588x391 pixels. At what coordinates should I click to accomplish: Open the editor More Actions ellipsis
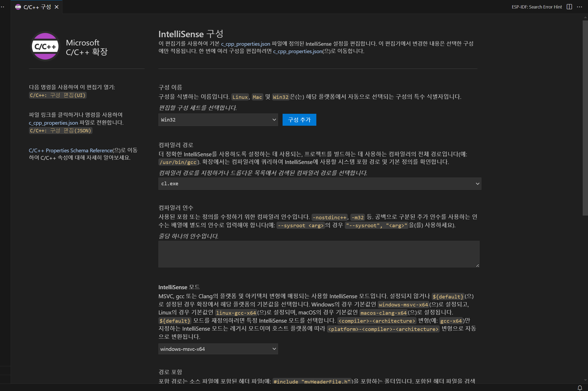pyautogui.click(x=579, y=7)
